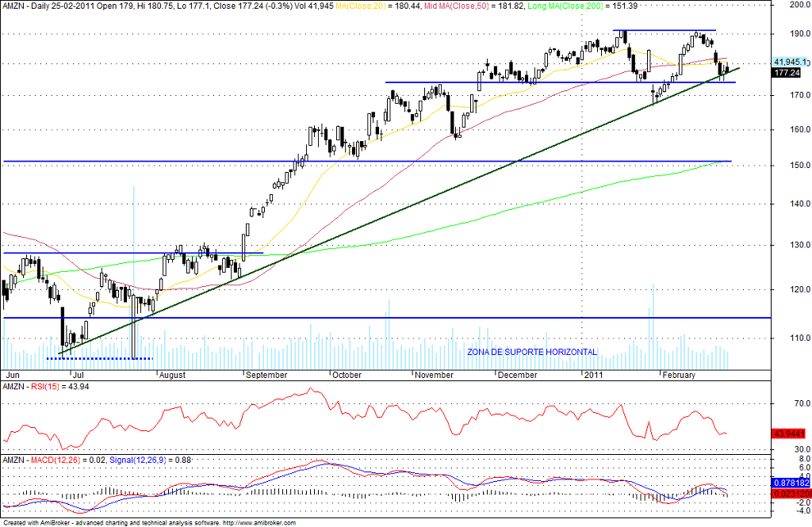Click the 70.0 level label in RSI pane

pos(802,403)
